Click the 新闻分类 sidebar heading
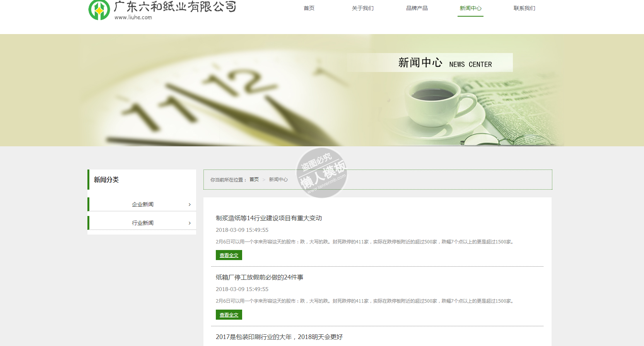Image resolution: width=644 pixels, height=346 pixels. tap(106, 180)
